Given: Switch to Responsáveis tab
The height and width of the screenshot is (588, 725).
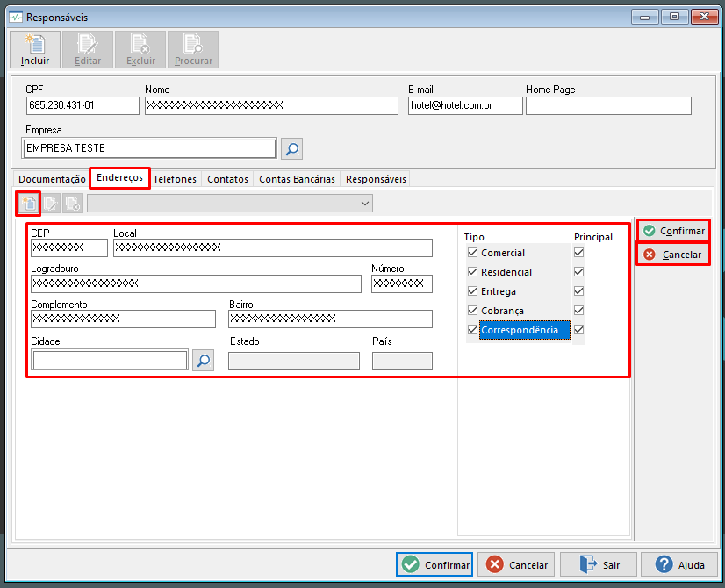Looking at the screenshot, I should [x=376, y=179].
